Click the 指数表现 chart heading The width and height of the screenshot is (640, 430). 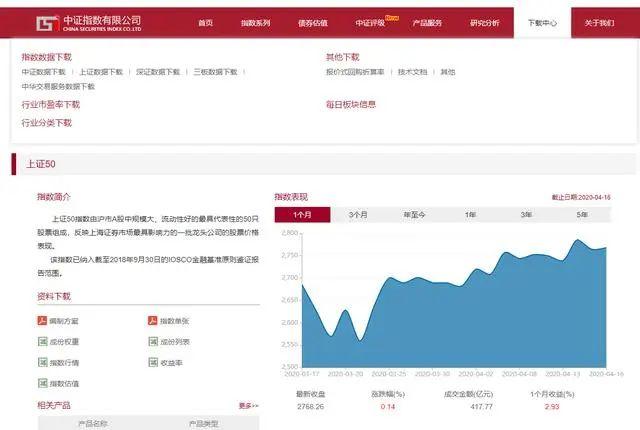(291, 197)
